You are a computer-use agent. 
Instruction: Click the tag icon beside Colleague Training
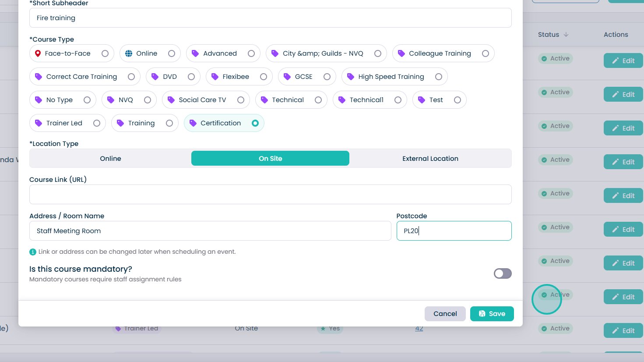[x=401, y=53]
